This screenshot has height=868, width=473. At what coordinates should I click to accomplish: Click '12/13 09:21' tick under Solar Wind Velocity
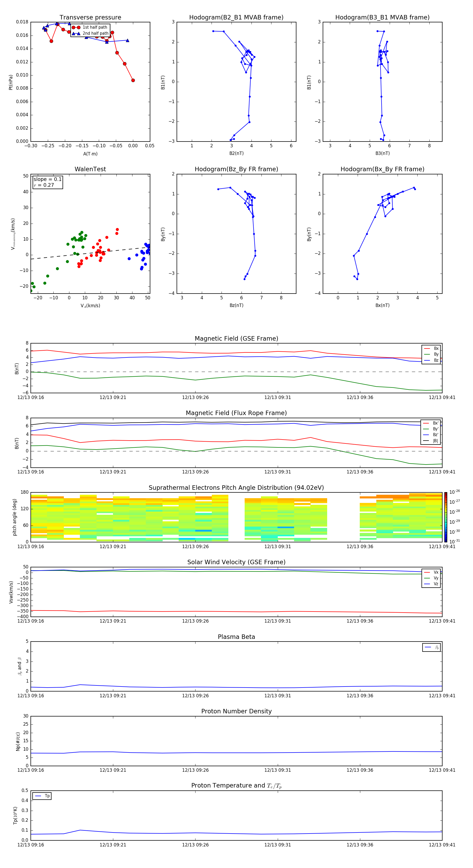113,621
